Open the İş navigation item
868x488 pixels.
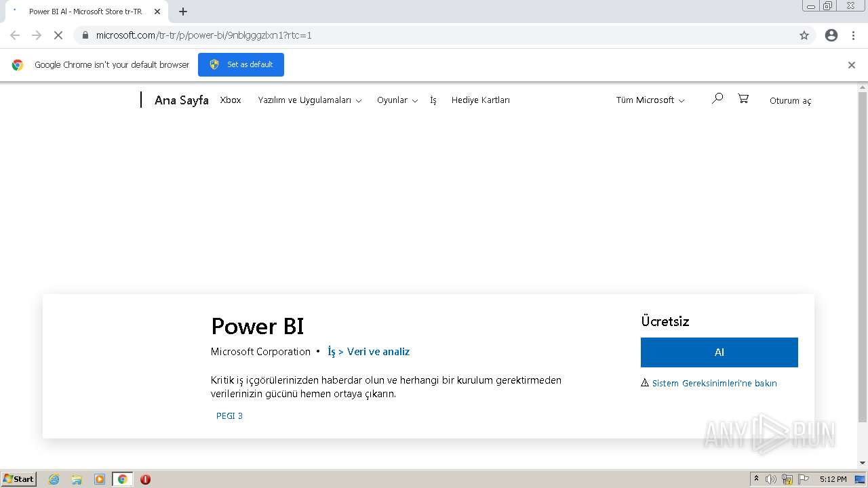pos(433,100)
